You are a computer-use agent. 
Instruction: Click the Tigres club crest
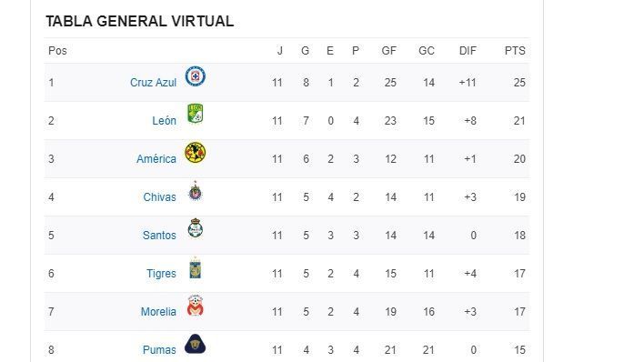tap(195, 267)
